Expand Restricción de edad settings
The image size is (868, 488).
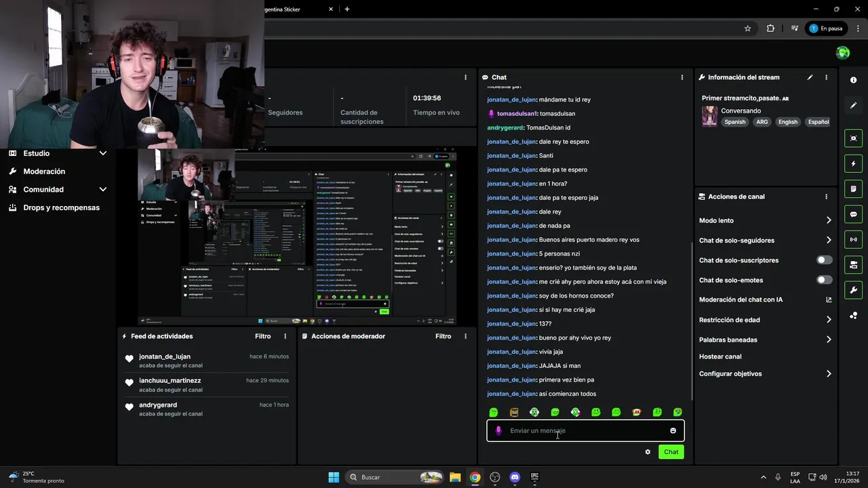pyautogui.click(x=829, y=320)
